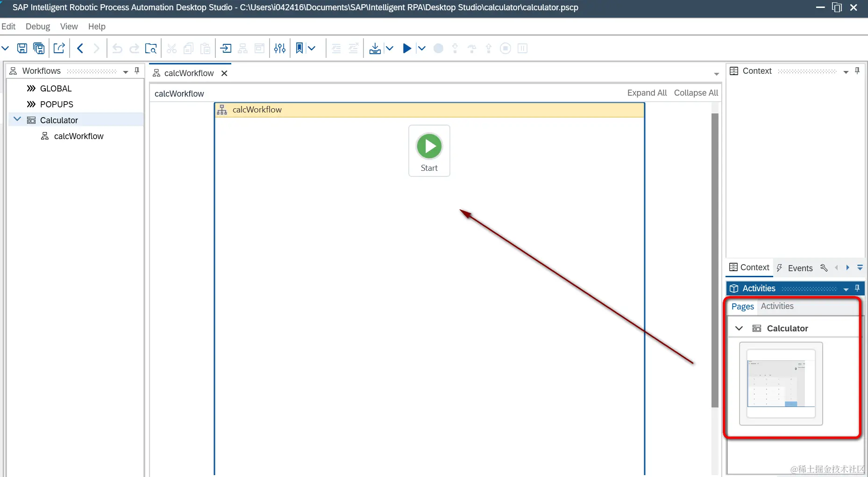The width and height of the screenshot is (868, 477).
Task: Select the GLOBAL item in Workflows tree
Action: [x=56, y=89]
